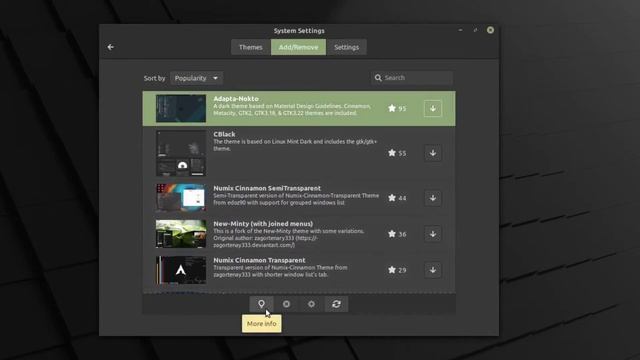Screen dimensions: 640x360
Task: Click the CBlack preview thumbnail
Action: click(181, 153)
